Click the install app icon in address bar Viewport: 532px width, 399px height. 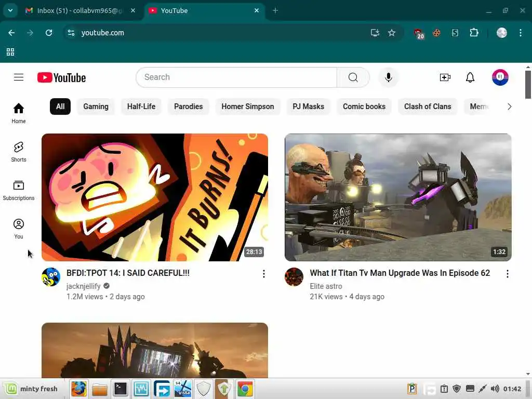pos(375,33)
